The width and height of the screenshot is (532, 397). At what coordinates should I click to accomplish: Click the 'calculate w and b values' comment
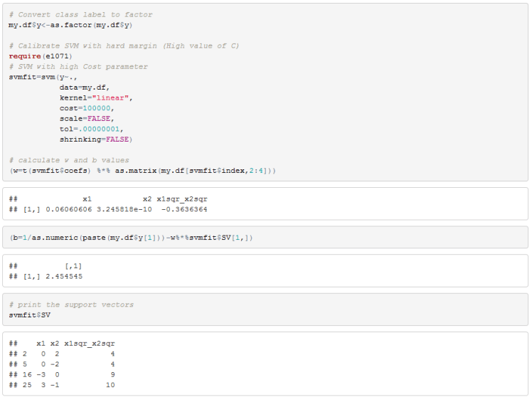click(x=69, y=160)
